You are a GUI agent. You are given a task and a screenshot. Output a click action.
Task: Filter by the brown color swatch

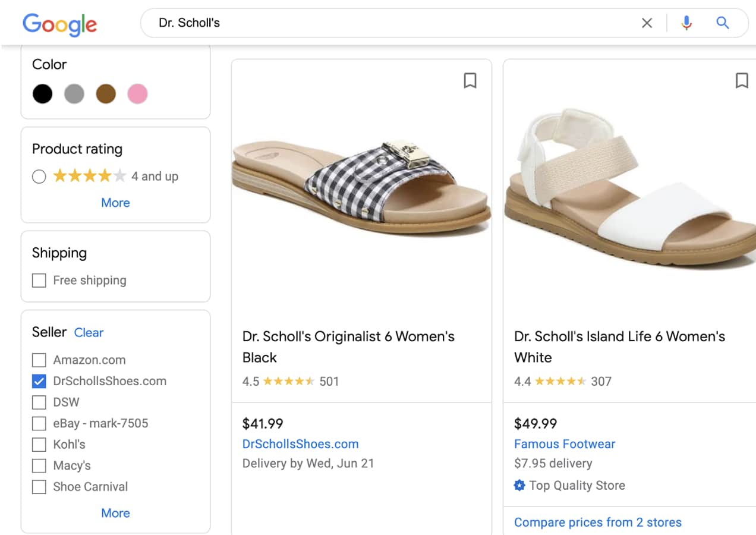point(106,94)
